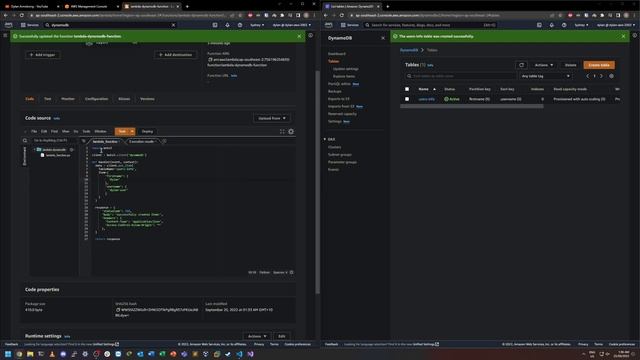Image resolution: width=640 pixels, height=360 pixels.
Task: Open Visual Studio Code from the taskbar
Action: pos(239,354)
